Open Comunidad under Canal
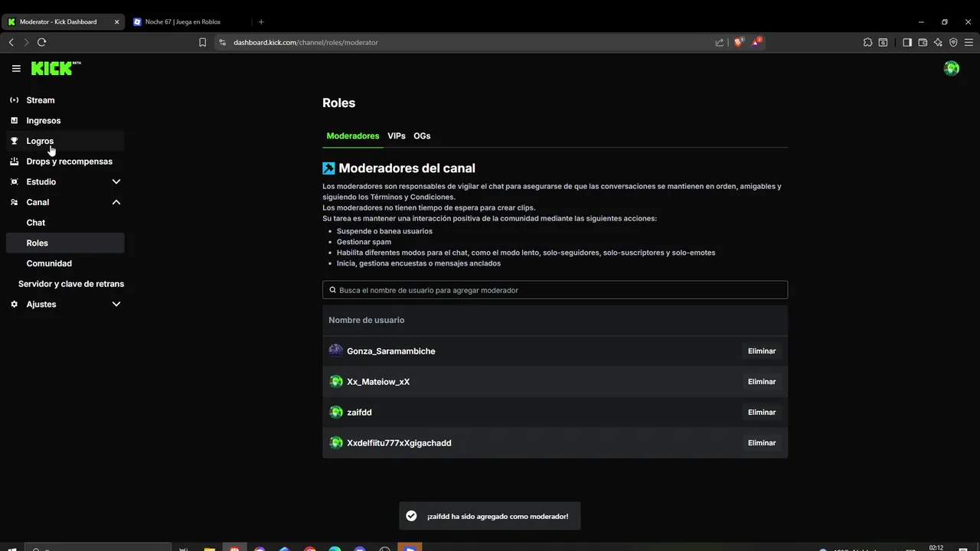 click(x=65, y=263)
